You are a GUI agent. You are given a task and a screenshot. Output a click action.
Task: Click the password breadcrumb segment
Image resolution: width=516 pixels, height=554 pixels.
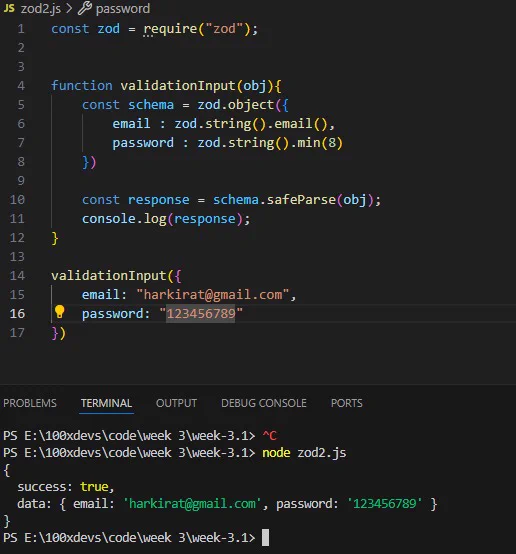(x=123, y=8)
